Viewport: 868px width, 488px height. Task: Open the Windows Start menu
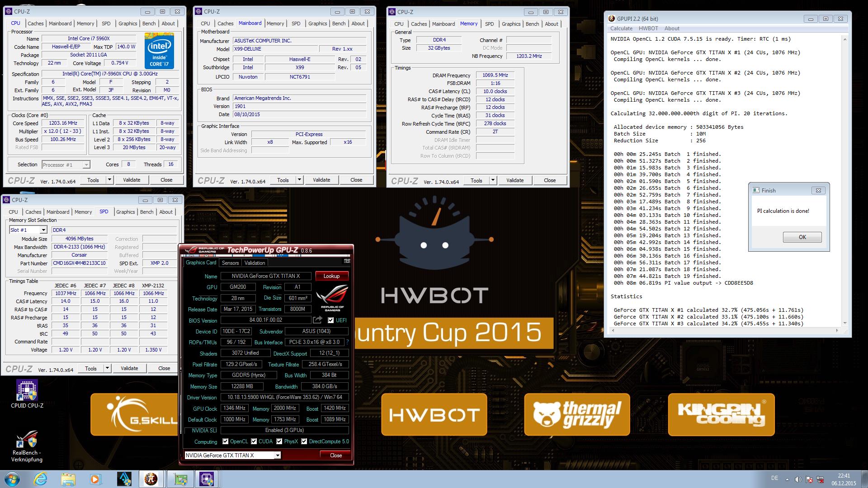[x=12, y=479]
